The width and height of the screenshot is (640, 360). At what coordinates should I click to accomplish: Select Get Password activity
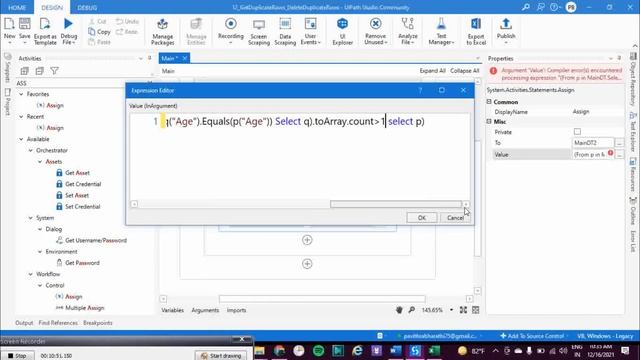click(x=82, y=263)
